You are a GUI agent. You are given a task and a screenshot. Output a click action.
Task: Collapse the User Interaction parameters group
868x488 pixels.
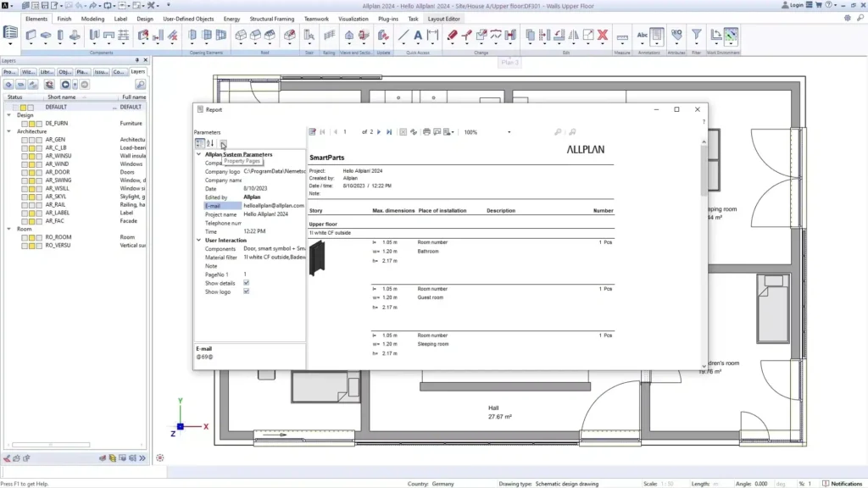(x=198, y=240)
